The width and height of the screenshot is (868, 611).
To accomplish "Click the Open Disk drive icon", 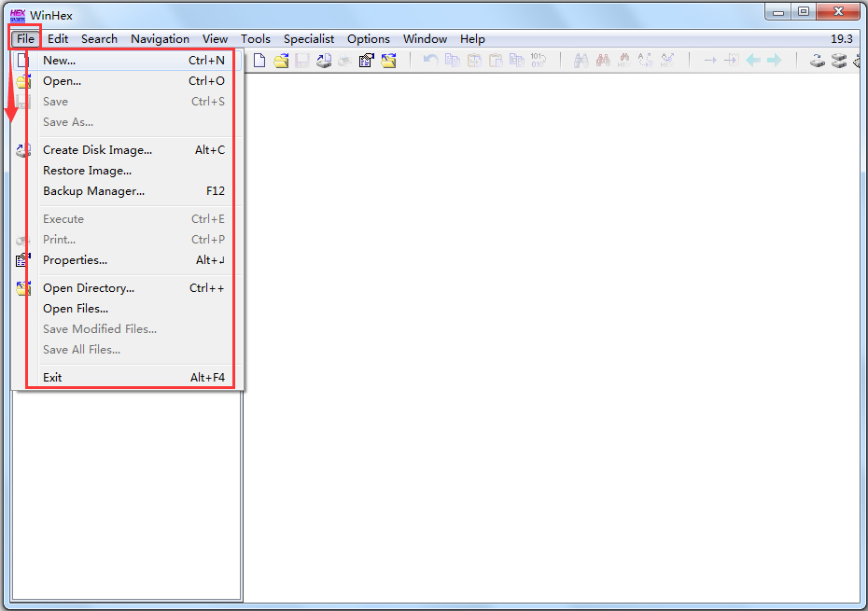I will tap(818, 61).
